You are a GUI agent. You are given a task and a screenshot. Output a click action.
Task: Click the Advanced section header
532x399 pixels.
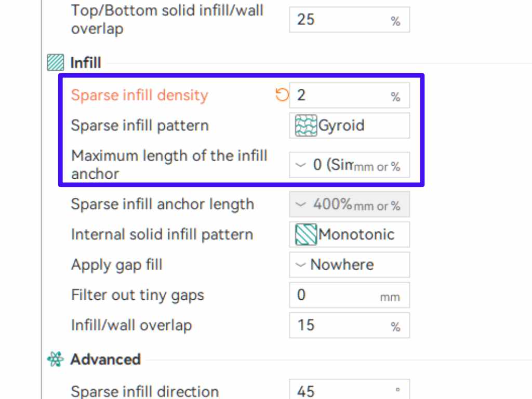[105, 359]
